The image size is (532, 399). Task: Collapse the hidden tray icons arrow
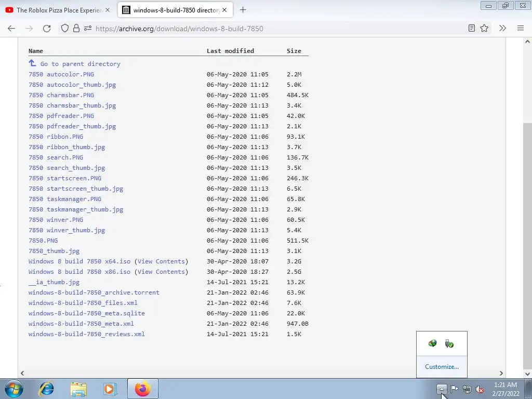click(442, 389)
